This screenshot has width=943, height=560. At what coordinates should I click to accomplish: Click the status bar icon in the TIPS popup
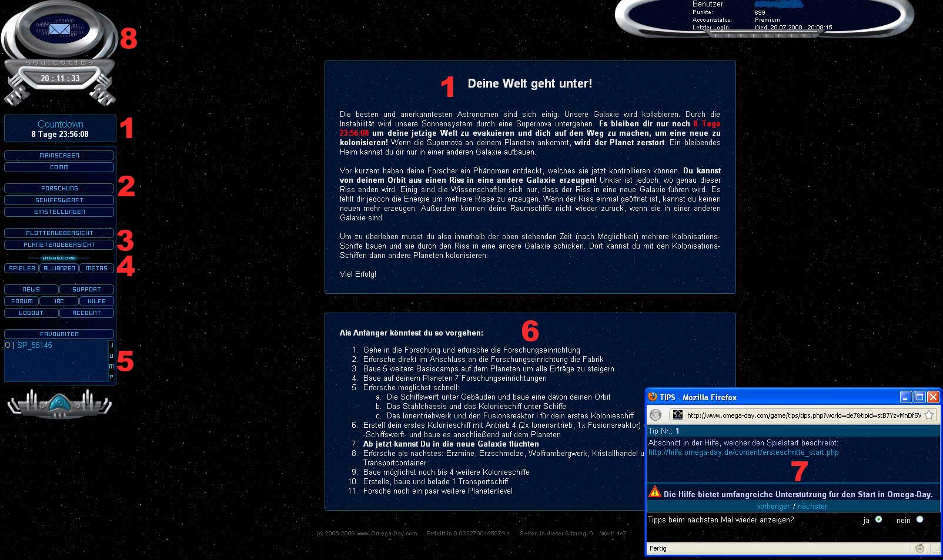[x=919, y=548]
